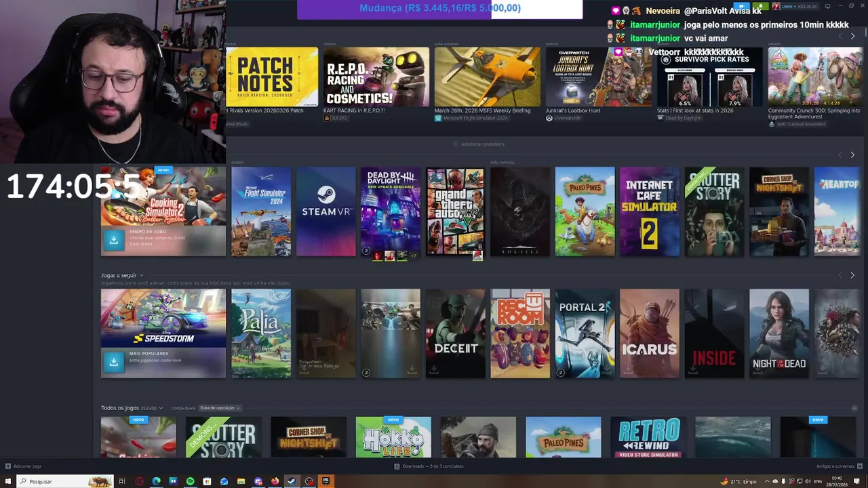
Task: Select the SteamVR cover
Action: (325, 211)
